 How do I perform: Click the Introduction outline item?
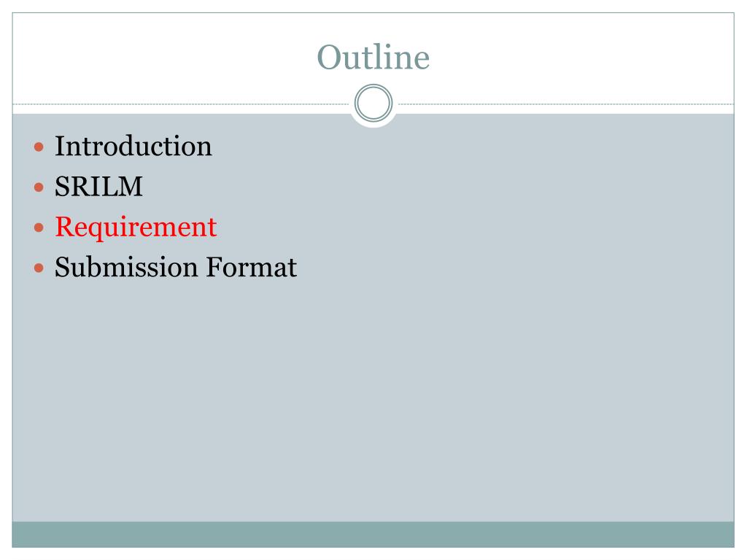click(x=133, y=146)
